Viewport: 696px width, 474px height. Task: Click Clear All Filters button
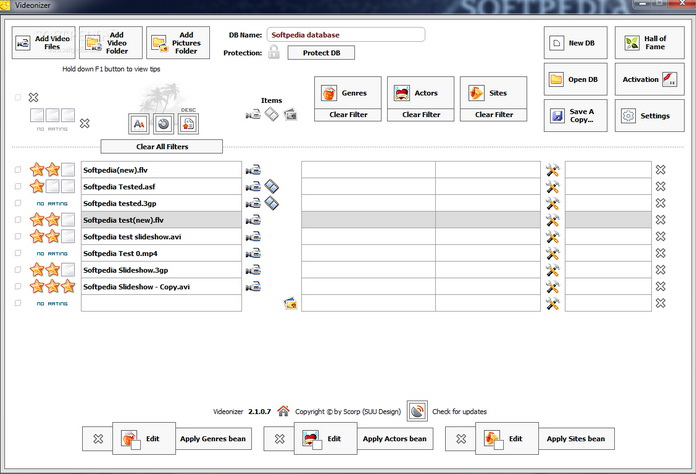[162, 146]
